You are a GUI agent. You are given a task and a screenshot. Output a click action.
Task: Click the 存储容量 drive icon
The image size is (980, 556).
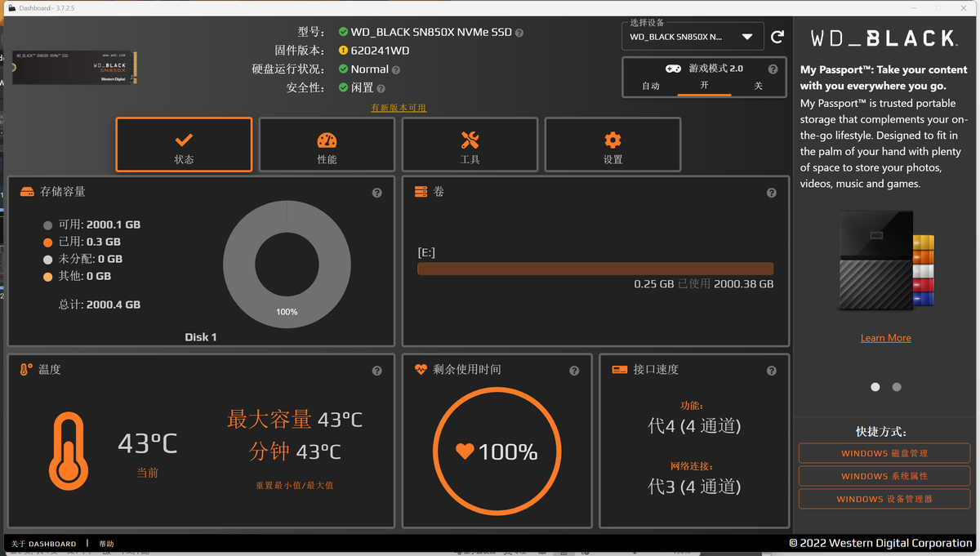click(27, 192)
